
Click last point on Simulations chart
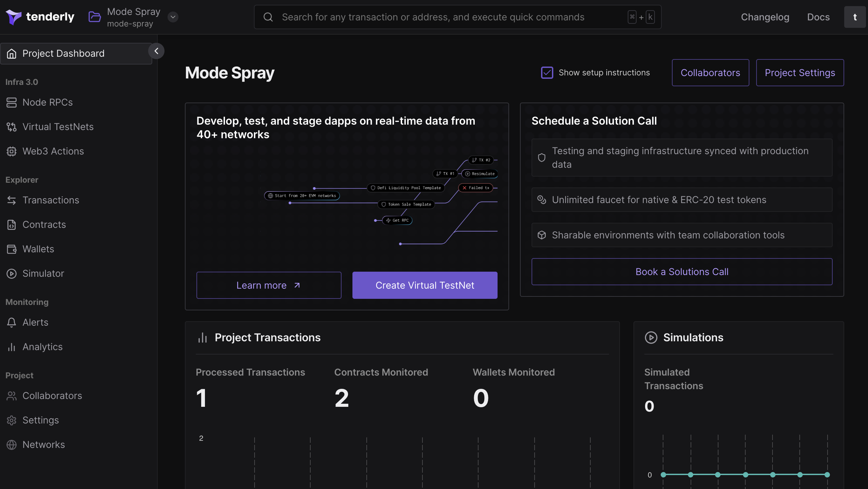[x=827, y=475]
